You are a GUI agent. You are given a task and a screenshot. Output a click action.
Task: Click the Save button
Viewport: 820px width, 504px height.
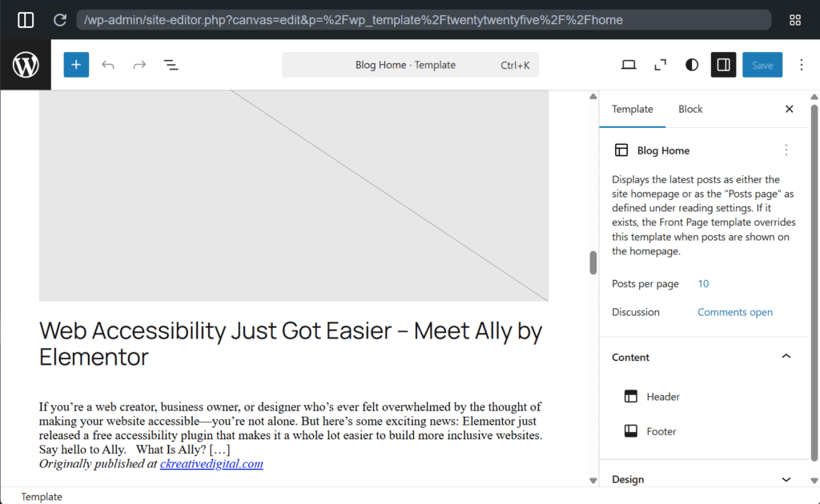pos(762,65)
